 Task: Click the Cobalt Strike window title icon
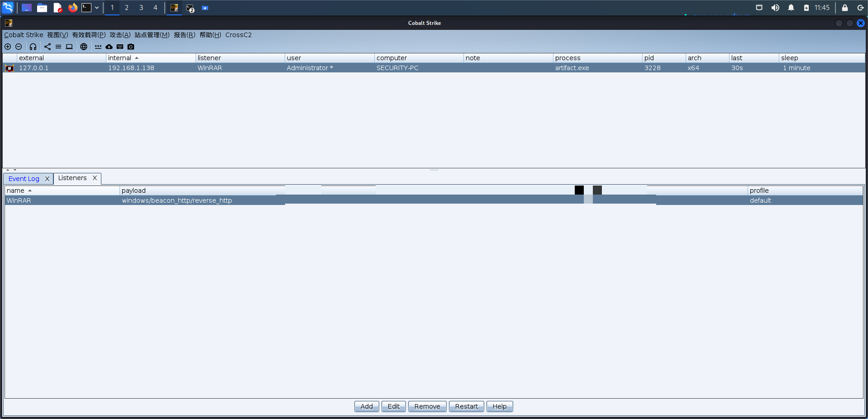pos(9,23)
